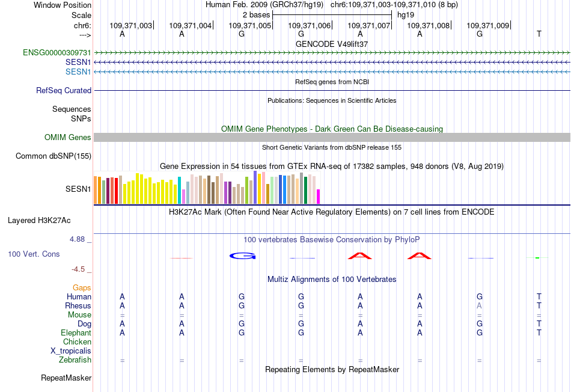Click the blue G PhyloP conservation logo
The height and width of the screenshot is (392, 571).
point(243,256)
